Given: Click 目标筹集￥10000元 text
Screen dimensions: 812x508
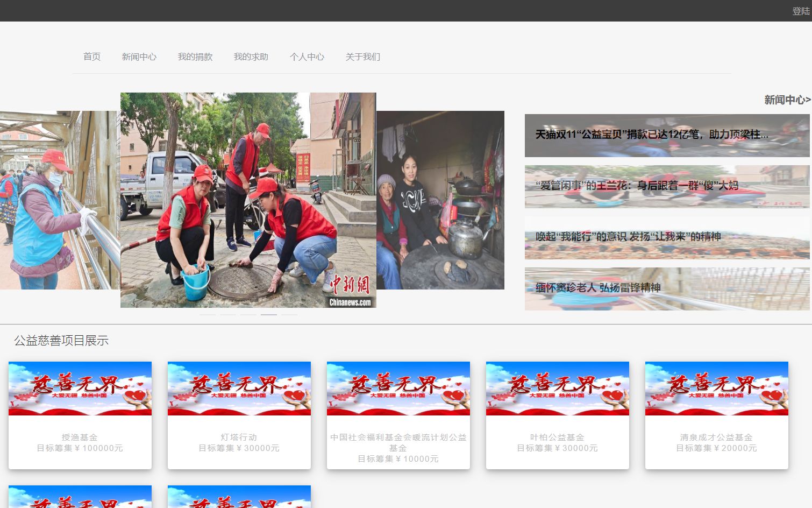Looking at the screenshot, I should pos(398,458).
